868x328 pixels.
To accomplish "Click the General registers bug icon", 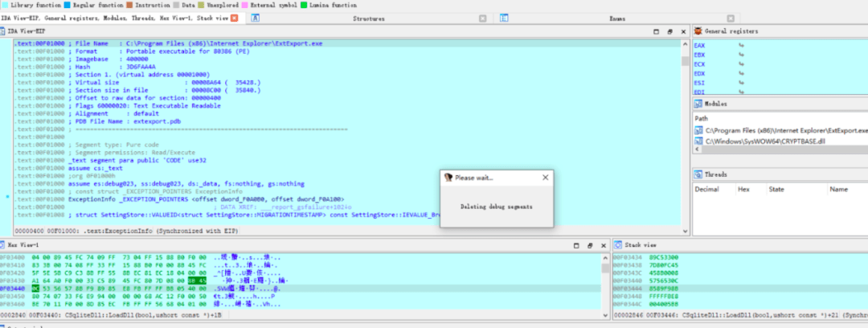I will [698, 31].
